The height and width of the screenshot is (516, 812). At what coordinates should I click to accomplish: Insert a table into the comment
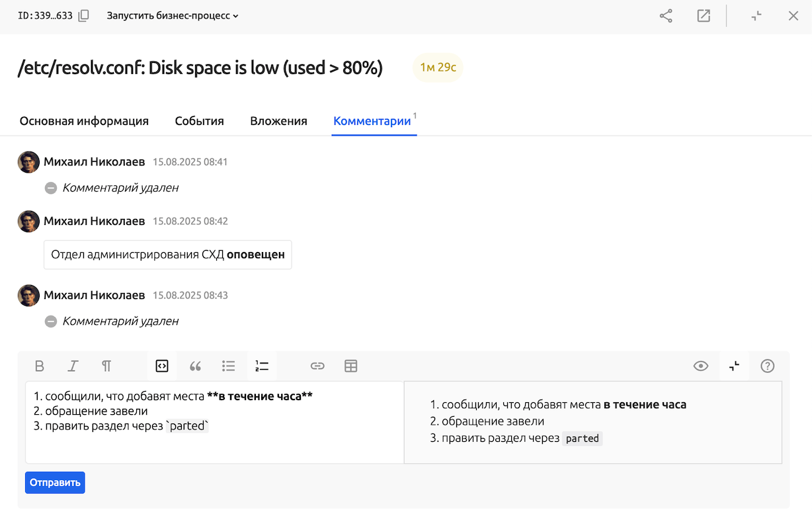click(x=350, y=366)
